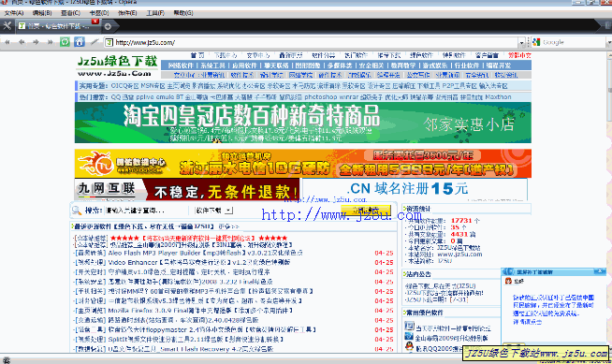Open the address bar history dropdown
The height and width of the screenshot is (364, 612).
pyautogui.click(x=522, y=42)
